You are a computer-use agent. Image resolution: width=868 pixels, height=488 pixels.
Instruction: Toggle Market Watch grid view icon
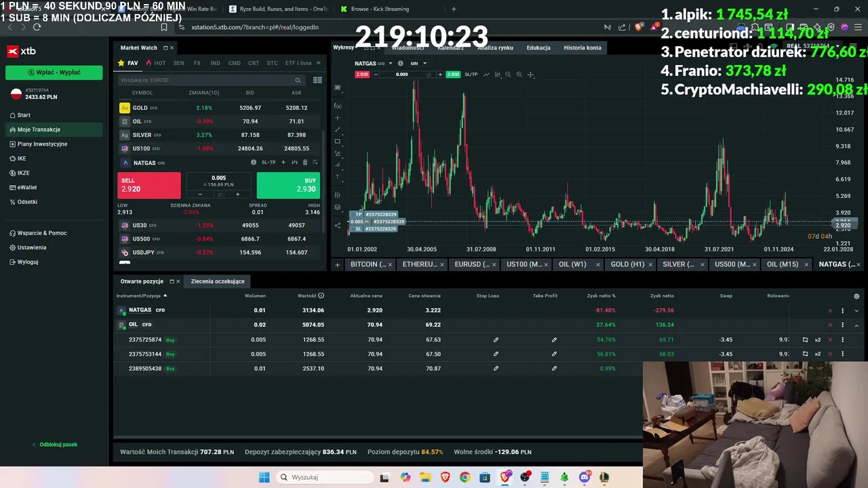pyautogui.click(x=317, y=80)
